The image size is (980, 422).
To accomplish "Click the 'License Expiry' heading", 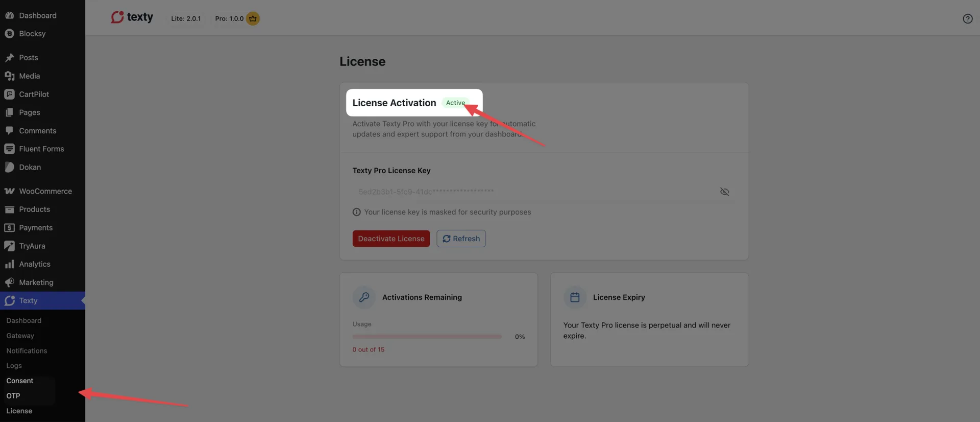I will tap(619, 297).
